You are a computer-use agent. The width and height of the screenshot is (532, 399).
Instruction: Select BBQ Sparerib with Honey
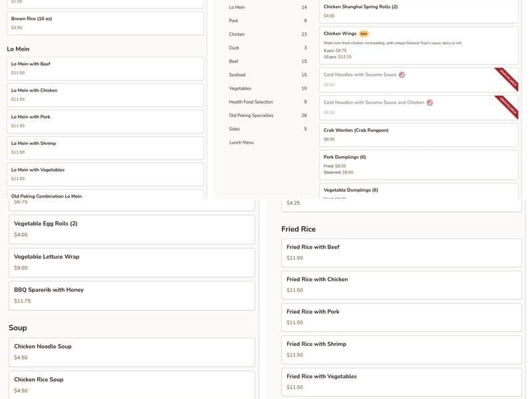(131, 295)
